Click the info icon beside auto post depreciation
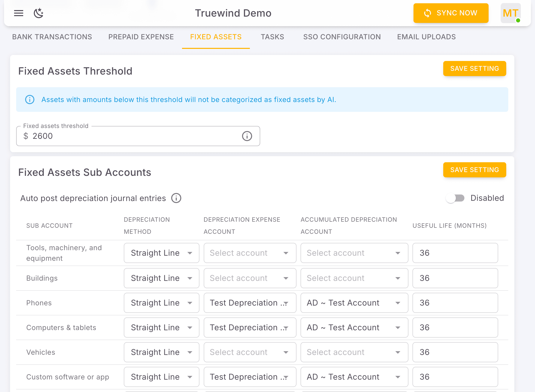The width and height of the screenshot is (535, 392). tap(176, 198)
